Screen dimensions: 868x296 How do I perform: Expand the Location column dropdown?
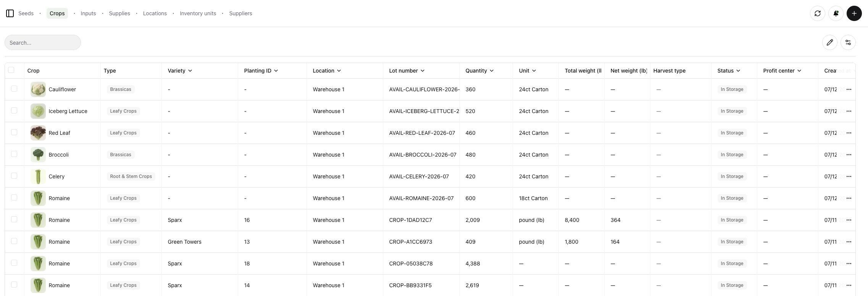[339, 71]
